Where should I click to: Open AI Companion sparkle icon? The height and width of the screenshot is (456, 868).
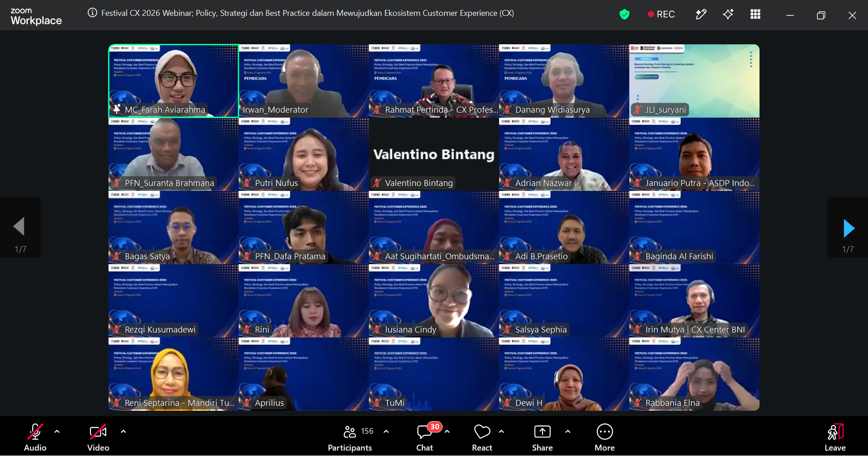pos(728,14)
